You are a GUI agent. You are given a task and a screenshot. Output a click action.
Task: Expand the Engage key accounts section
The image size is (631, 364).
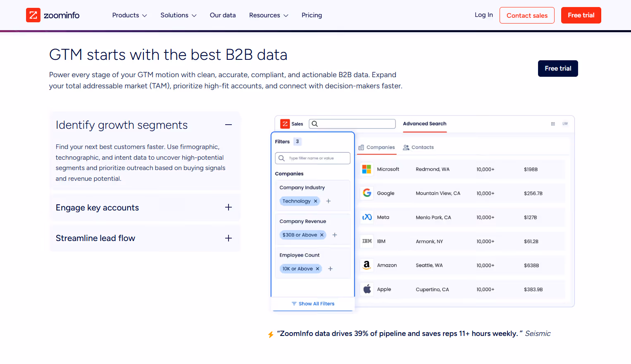tap(229, 207)
